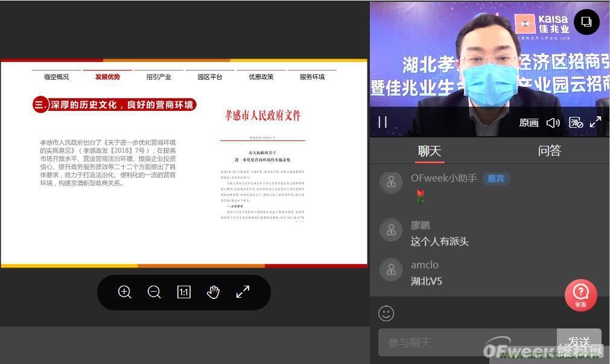Select the zoom-out magnifier icon
Image resolution: width=610 pixels, height=364 pixels.
(x=154, y=292)
